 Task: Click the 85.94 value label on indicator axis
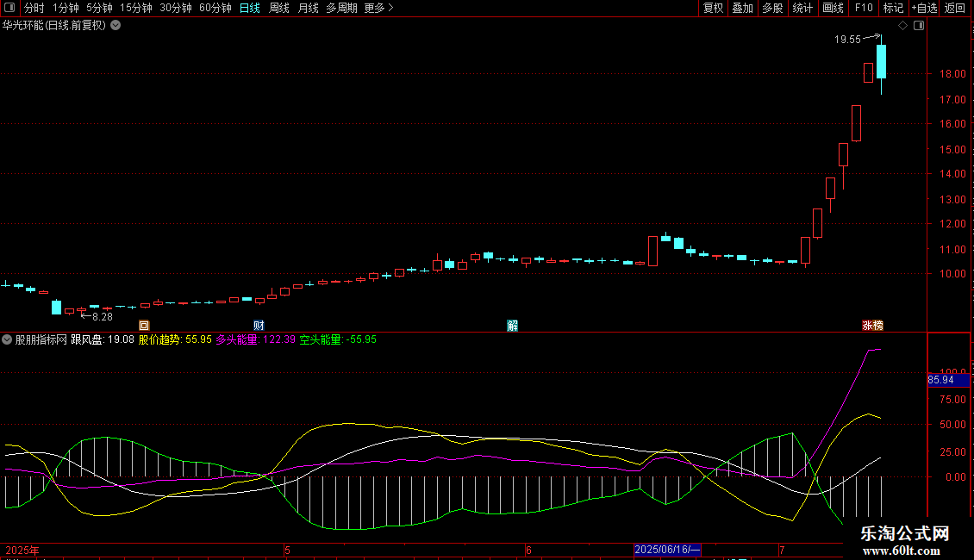click(940, 379)
